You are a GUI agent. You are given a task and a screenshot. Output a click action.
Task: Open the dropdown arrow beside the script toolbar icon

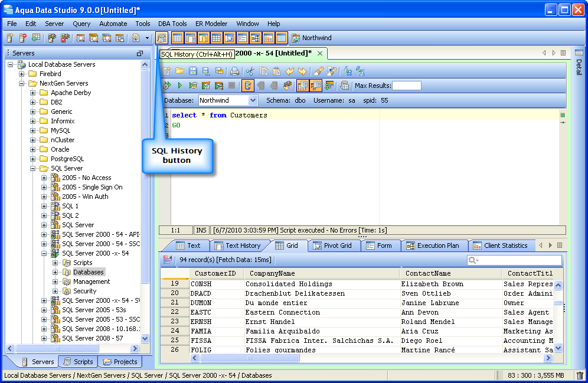pyautogui.click(x=147, y=38)
